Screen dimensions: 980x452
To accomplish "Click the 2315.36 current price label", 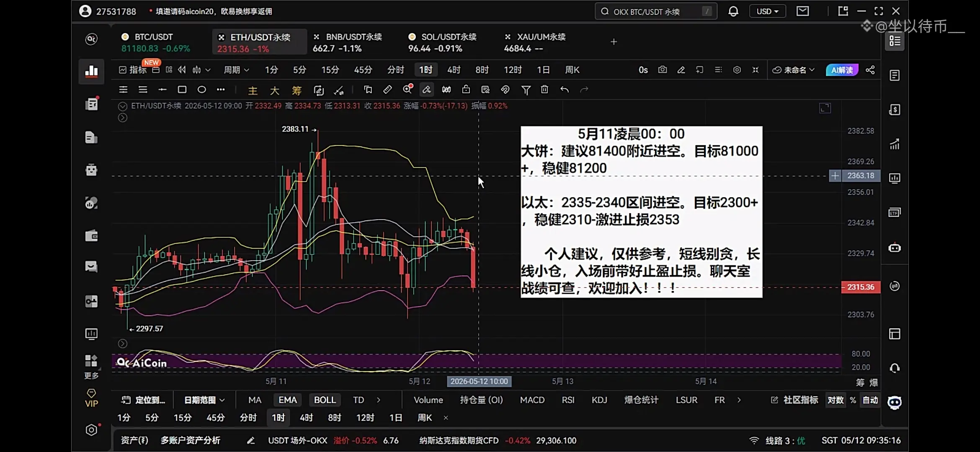I will [861, 287].
